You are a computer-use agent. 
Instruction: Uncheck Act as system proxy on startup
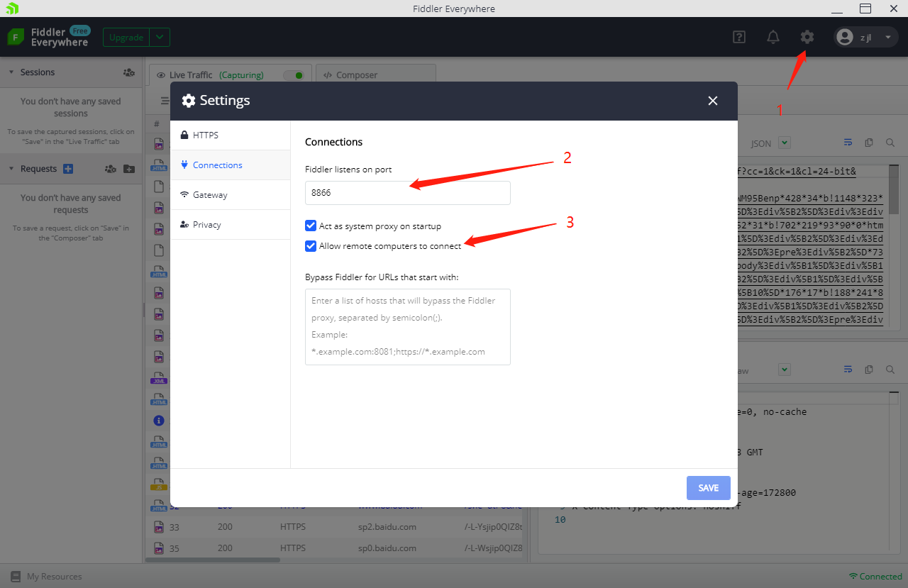[310, 226]
